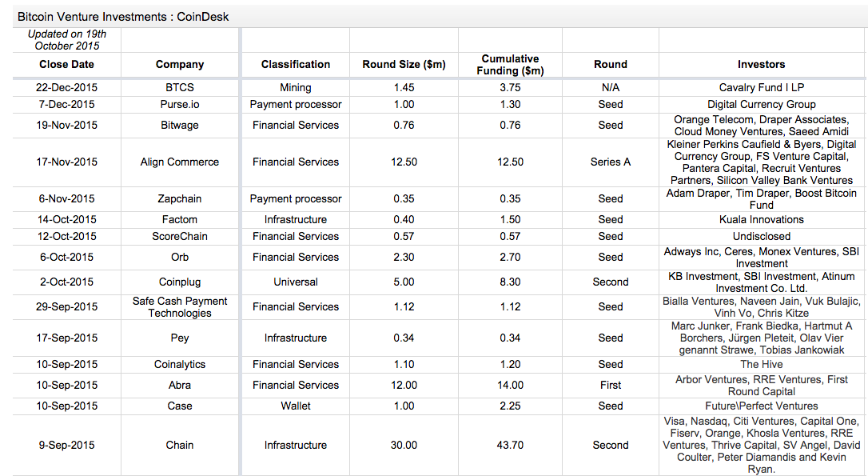The image size is (868, 476).
Task: Select the 'Updated on 19th October 2015' cell
Action: [x=67, y=40]
